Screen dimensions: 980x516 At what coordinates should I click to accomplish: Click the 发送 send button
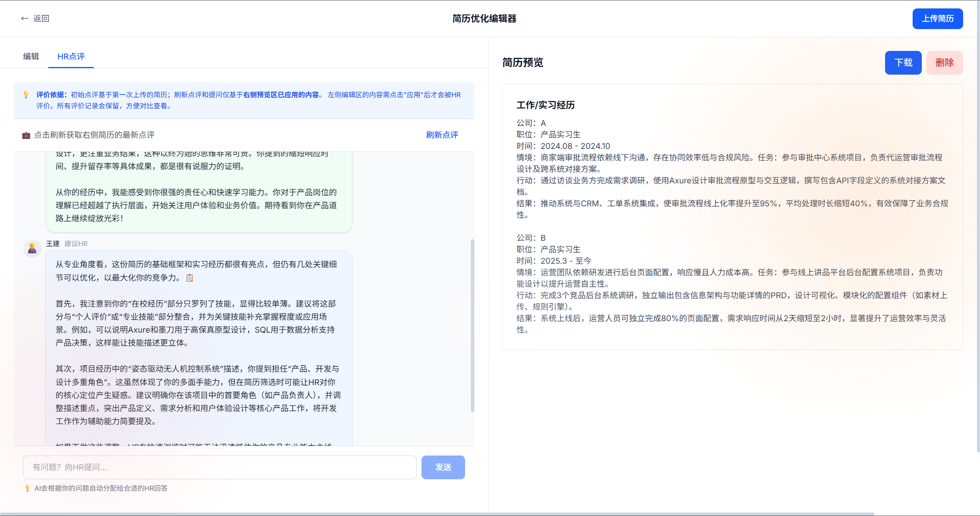(x=443, y=467)
